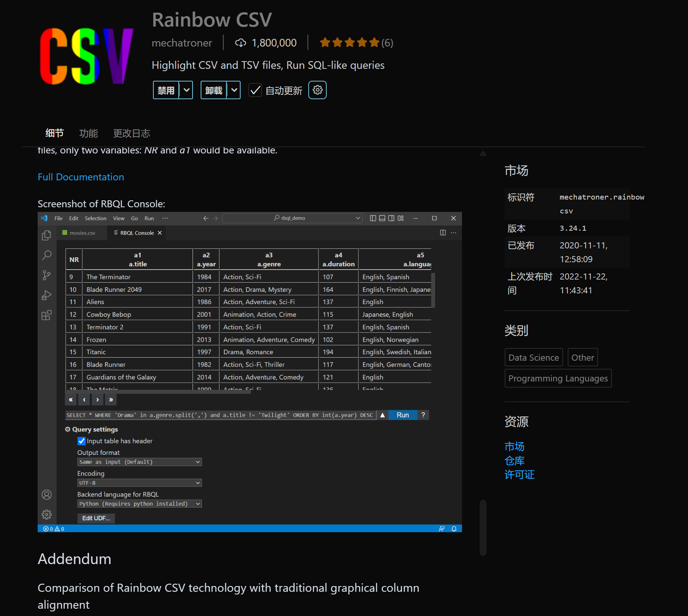Image resolution: width=688 pixels, height=616 pixels.
Task: Open File menu in embedded VS Code
Action: click(x=58, y=218)
